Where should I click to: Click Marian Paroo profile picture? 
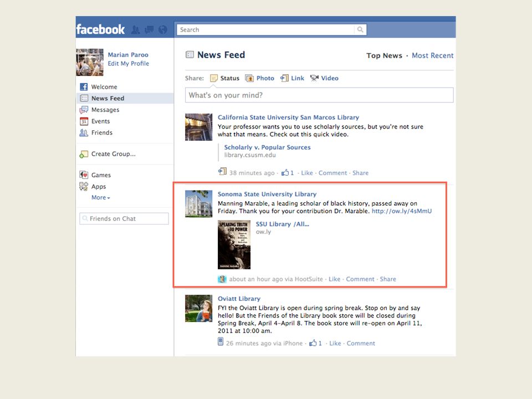[90, 63]
